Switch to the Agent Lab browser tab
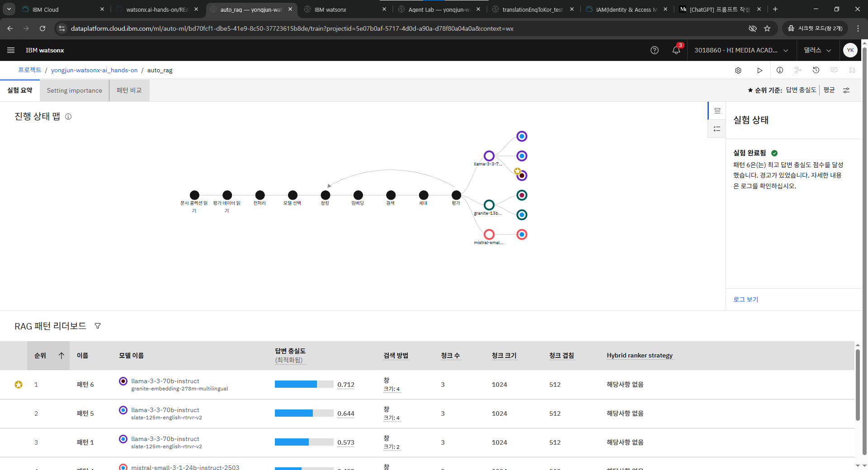Image resolution: width=868 pixels, height=470 pixels. click(439, 9)
